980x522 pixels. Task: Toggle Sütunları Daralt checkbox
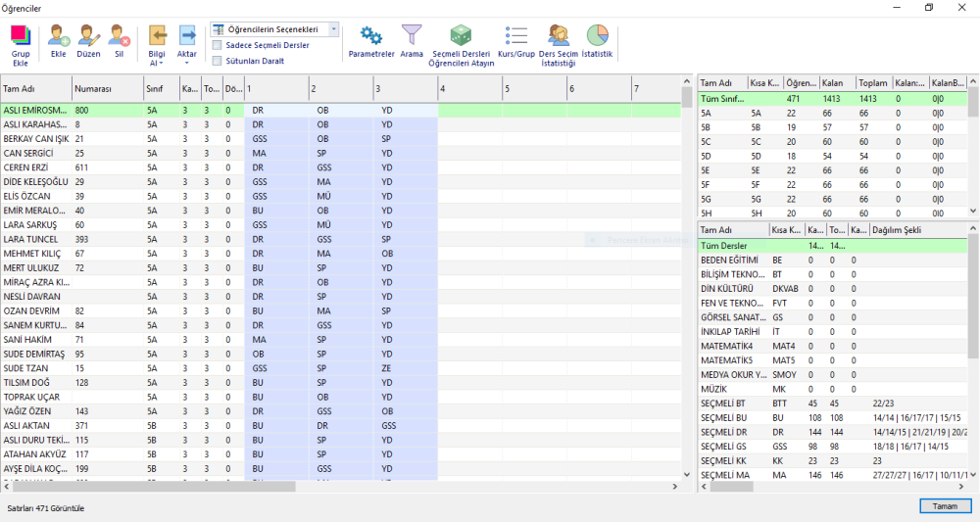click(217, 61)
